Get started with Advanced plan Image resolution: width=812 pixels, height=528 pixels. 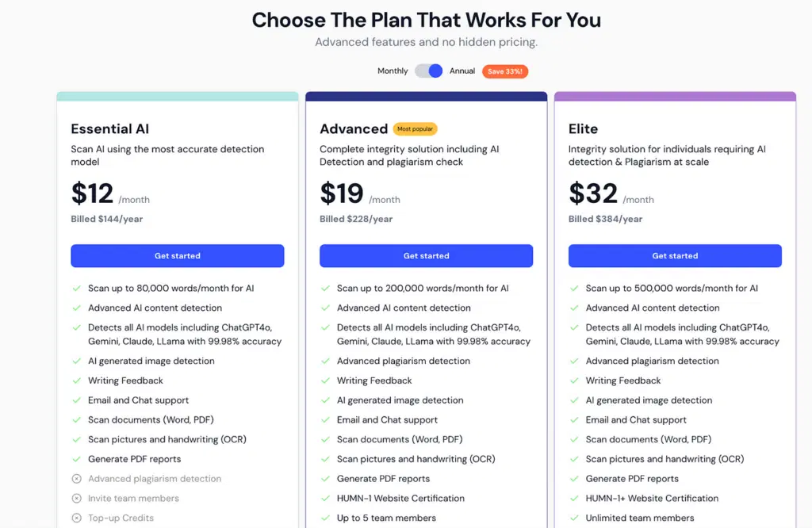point(426,255)
